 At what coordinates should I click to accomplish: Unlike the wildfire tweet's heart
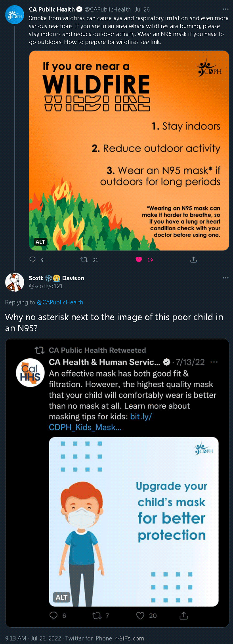139,260
